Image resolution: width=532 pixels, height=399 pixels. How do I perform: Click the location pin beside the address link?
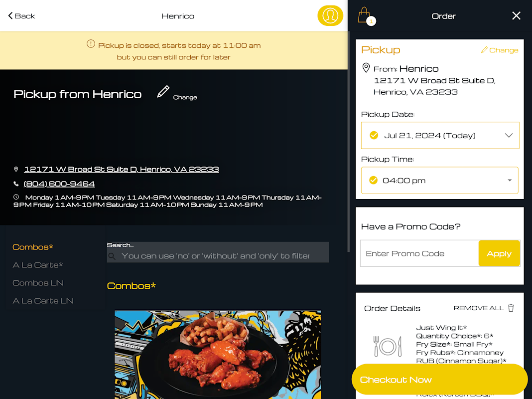coord(16,169)
